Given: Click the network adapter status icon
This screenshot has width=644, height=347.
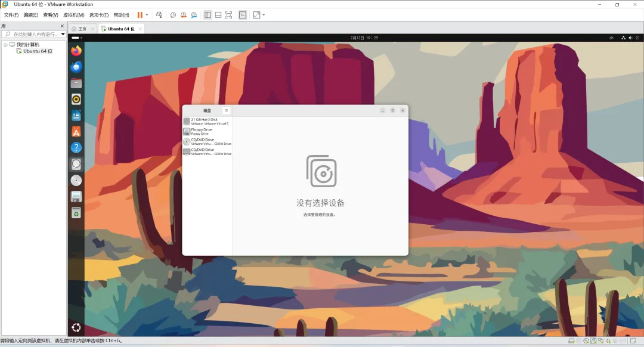Looking at the screenshot, I should click(x=600, y=341).
